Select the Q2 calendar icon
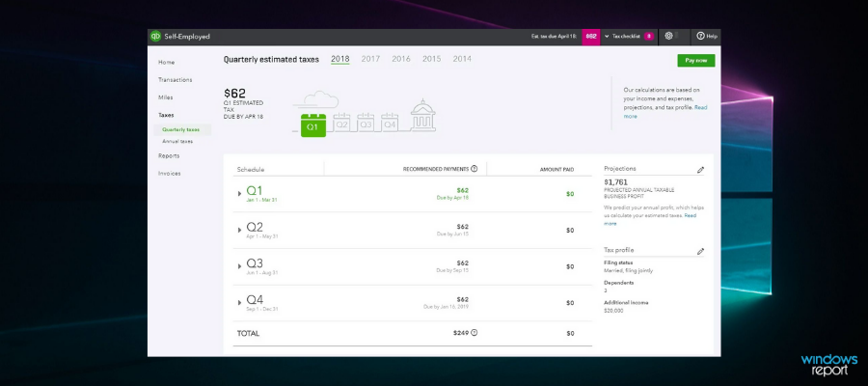 pyautogui.click(x=341, y=123)
